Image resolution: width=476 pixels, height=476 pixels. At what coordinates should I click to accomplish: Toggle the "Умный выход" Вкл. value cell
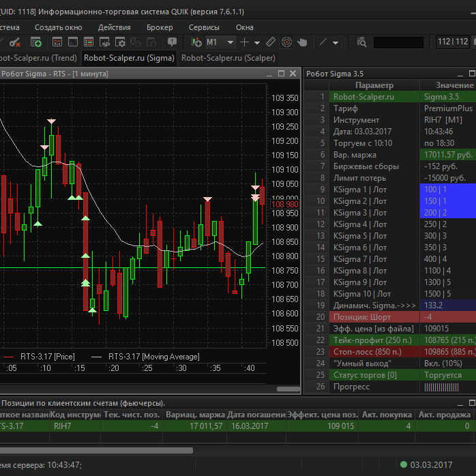point(447,363)
